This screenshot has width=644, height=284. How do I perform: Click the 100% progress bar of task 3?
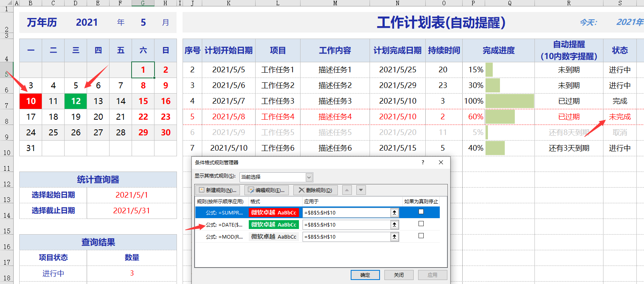(510, 101)
